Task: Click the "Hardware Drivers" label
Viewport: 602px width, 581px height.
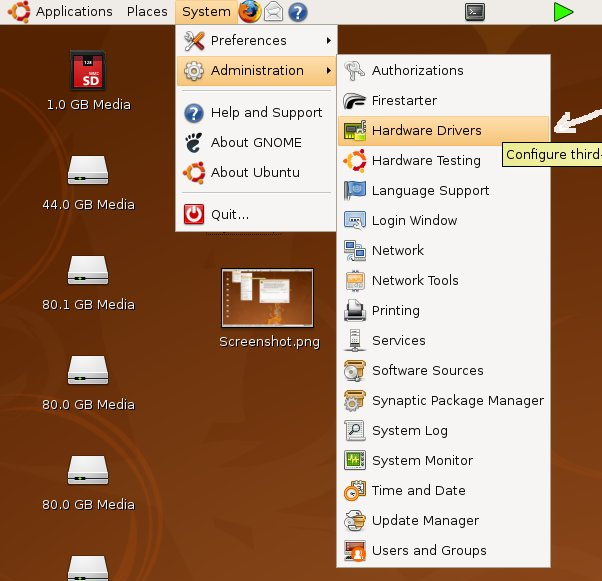Action: [x=427, y=131]
